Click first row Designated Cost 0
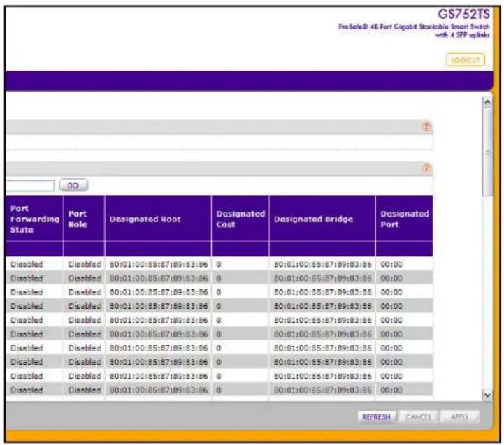 (x=219, y=265)
